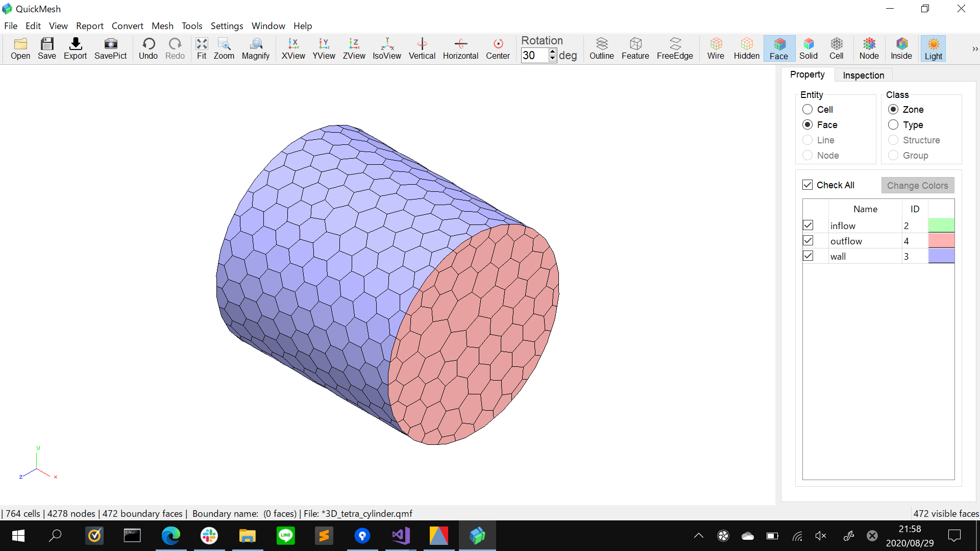Switch to YView orientation

click(324, 48)
